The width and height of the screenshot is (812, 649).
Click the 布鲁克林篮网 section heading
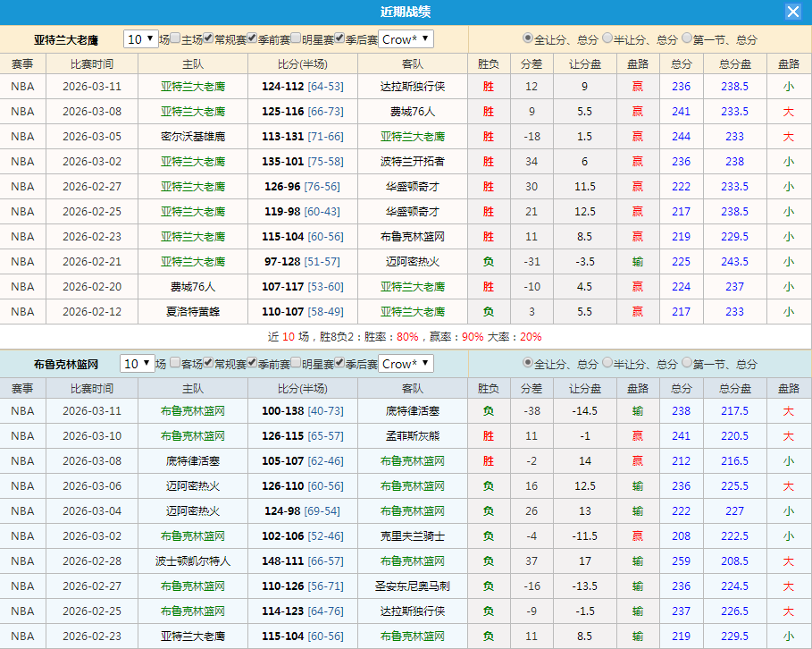coord(68,363)
